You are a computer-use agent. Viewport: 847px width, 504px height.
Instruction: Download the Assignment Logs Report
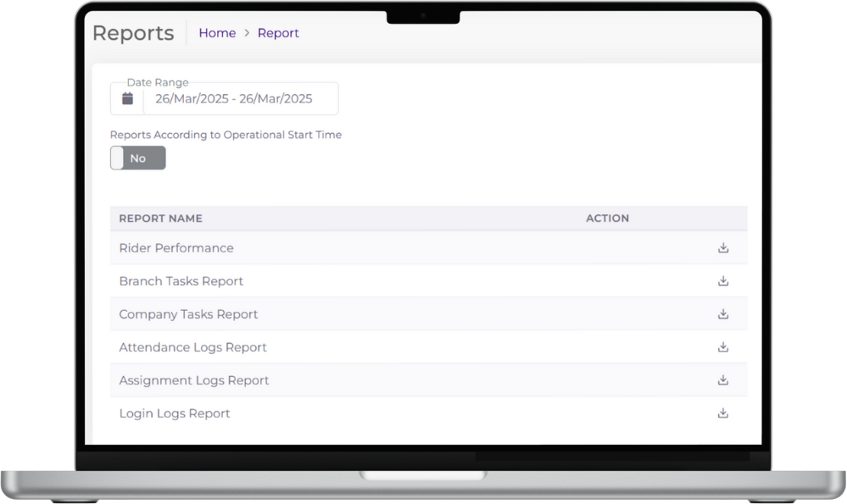pyautogui.click(x=723, y=380)
